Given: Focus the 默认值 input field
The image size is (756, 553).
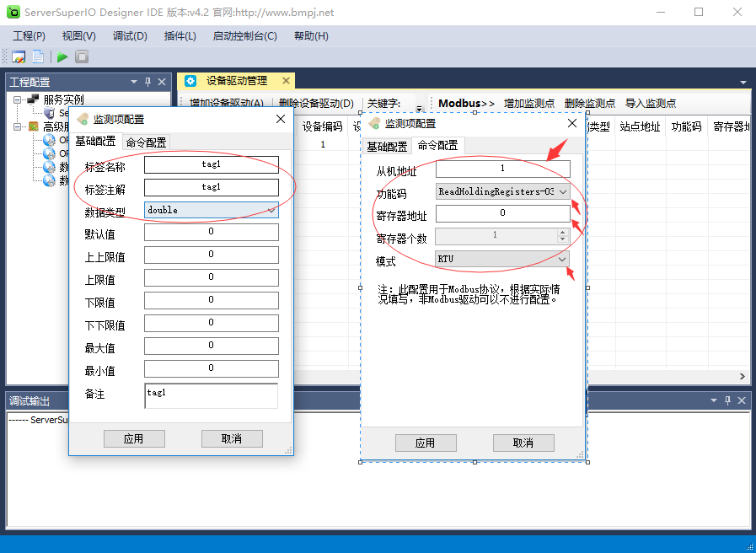Looking at the screenshot, I should tap(212, 232).
